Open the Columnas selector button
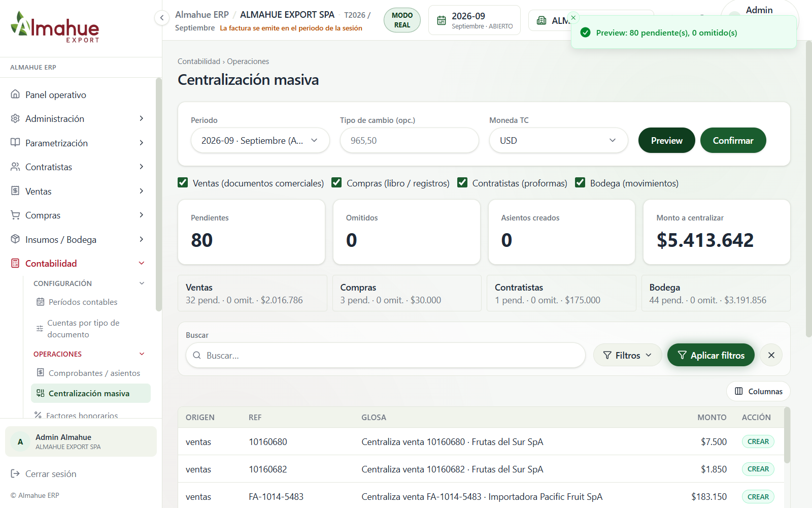The width and height of the screenshot is (812, 508). click(x=758, y=391)
